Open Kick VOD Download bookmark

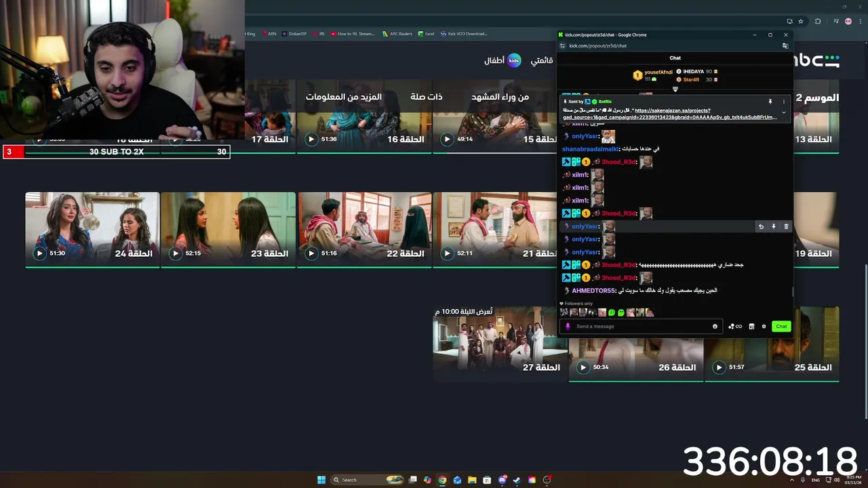coord(463,33)
